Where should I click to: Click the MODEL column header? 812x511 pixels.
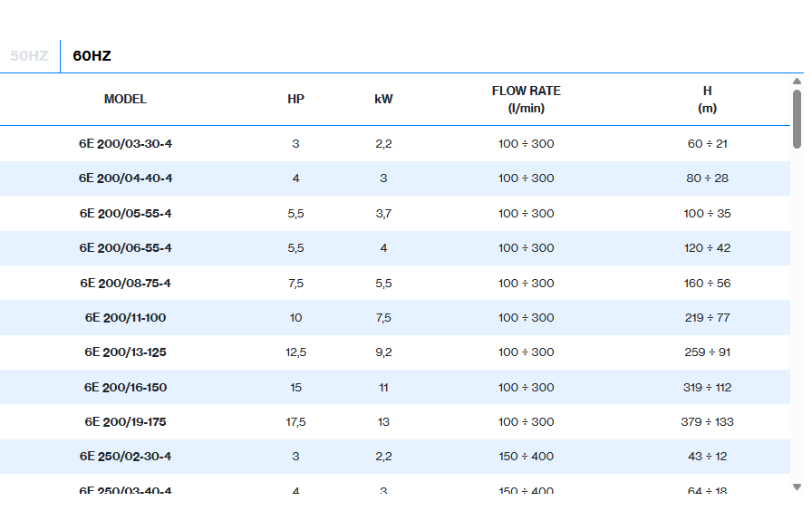pyautogui.click(x=125, y=100)
